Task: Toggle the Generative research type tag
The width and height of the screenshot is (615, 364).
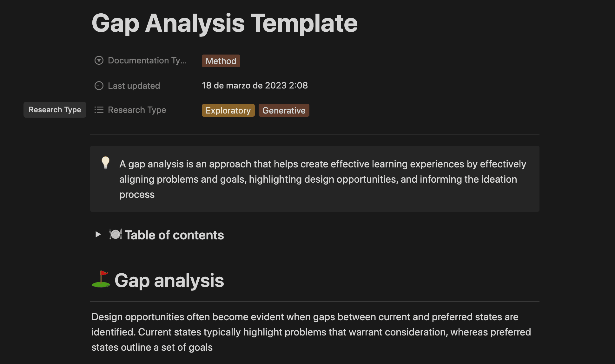Action: coord(284,110)
